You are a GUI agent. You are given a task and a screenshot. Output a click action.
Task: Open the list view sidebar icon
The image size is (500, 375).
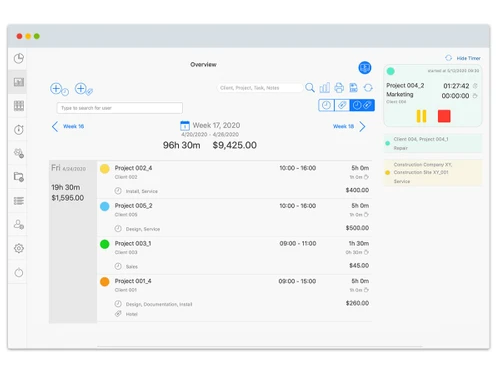click(x=19, y=201)
